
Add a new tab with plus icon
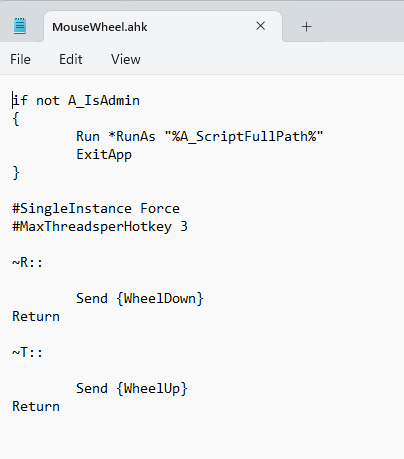pos(306,27)
